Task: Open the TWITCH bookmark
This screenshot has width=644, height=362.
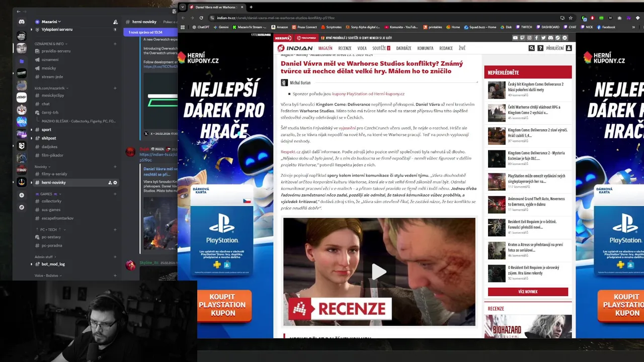Action: pos(523,27)
